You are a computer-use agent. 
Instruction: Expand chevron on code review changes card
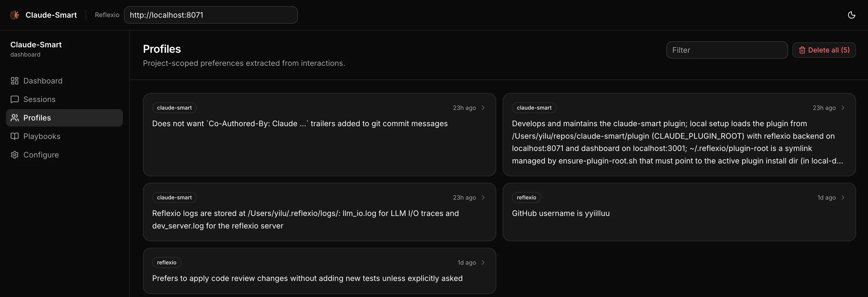[483, 263]
